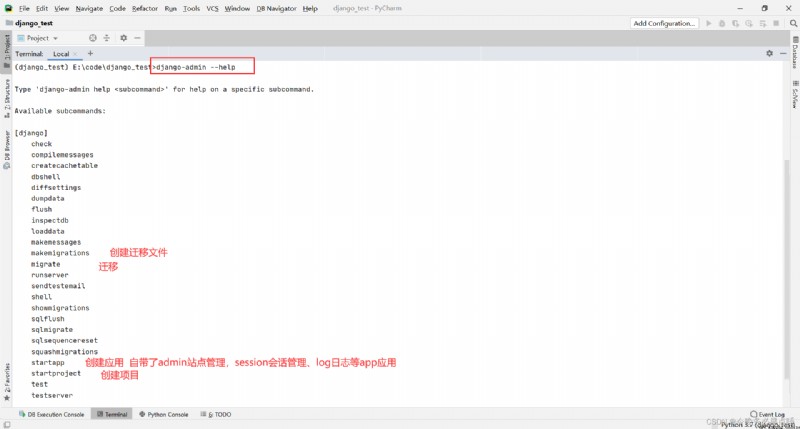Screen dimensions: 800x429
Task: Click the 'testserver' subcommand text
Action: (x=52, y=395)
